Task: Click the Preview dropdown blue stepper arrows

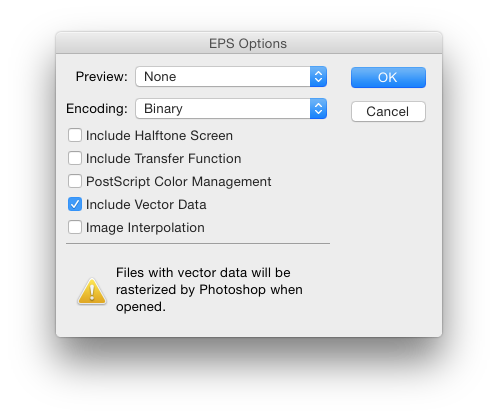Action: point(318,77)
